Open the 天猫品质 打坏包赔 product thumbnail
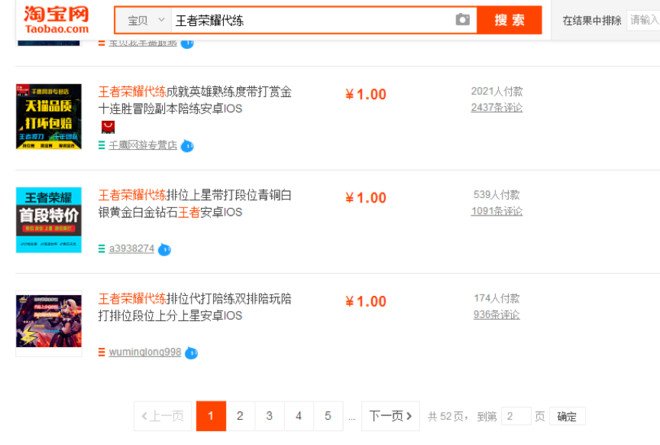 49,117
